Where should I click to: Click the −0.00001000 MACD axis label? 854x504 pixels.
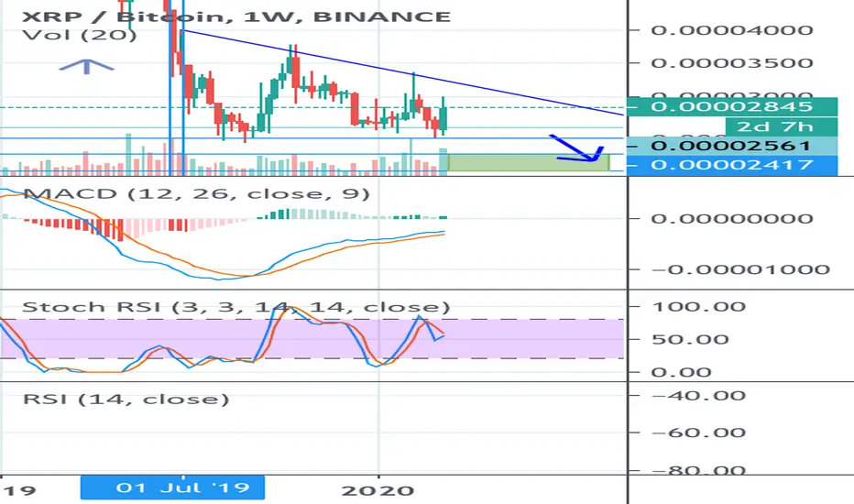click(740, 269)
